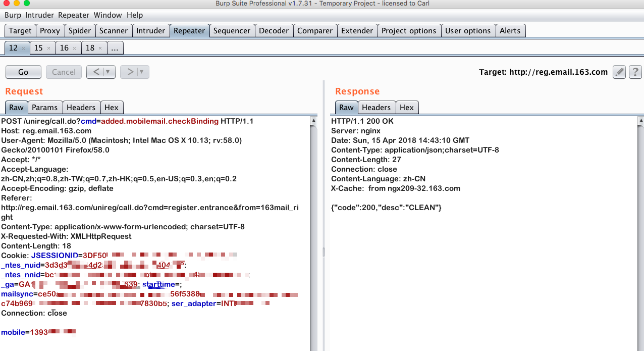This screenshot has height=351, width=644.
Task: Open Repeater help question mark icon
Action: 635,72
